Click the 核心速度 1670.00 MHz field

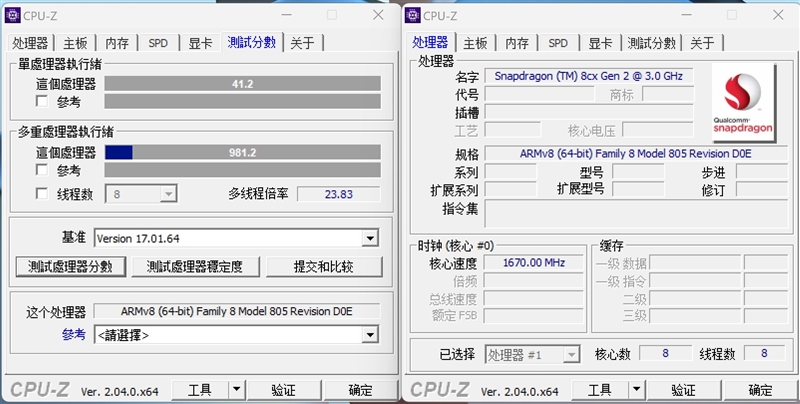(534, 263)
